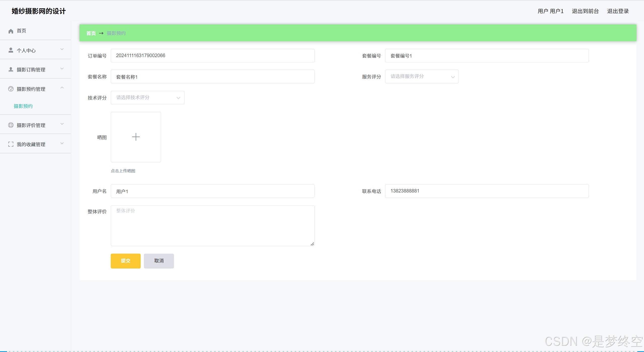Viewport: 644px width, 352px height.
Task: Expand the 我的收藏管理 chevron
Action: [62, 143]
